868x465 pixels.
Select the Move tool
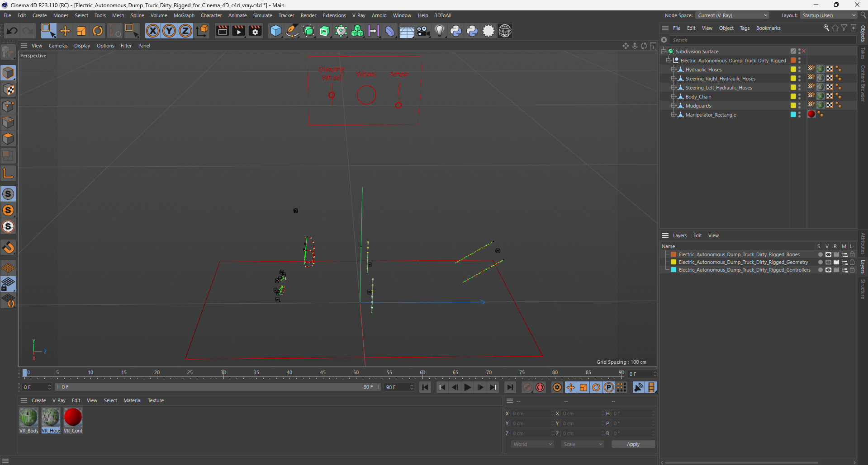coord(65,31)
